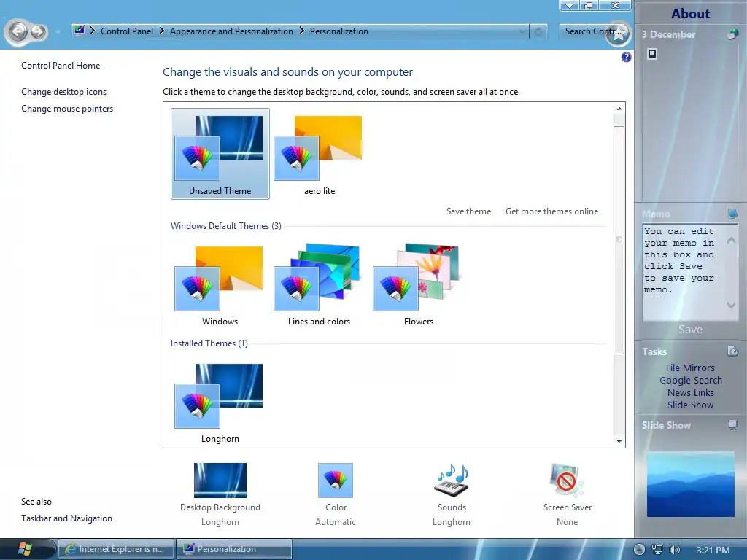Open File Mirrors task link
747x560 pixels.
pos(690,367)
